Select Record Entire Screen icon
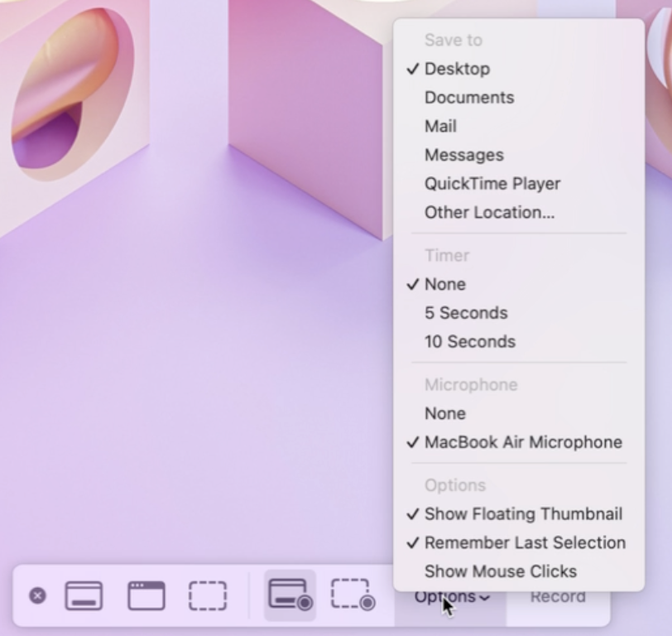Screen dimensions: 672x636 pos(290,595)
